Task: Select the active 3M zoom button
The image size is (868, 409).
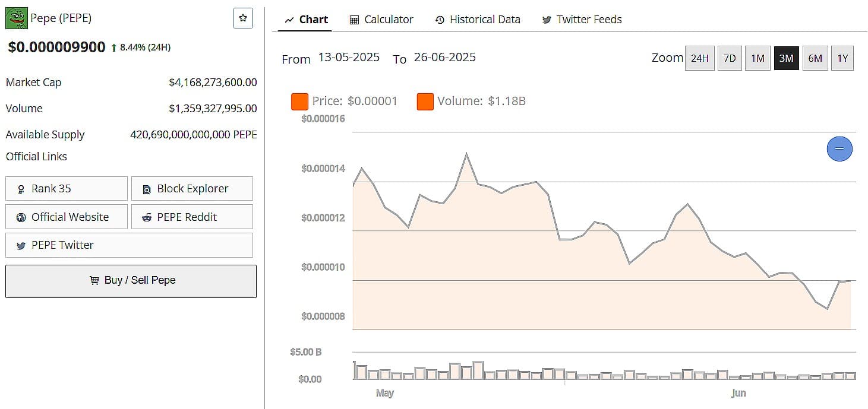Action: [x=786, y=58]
